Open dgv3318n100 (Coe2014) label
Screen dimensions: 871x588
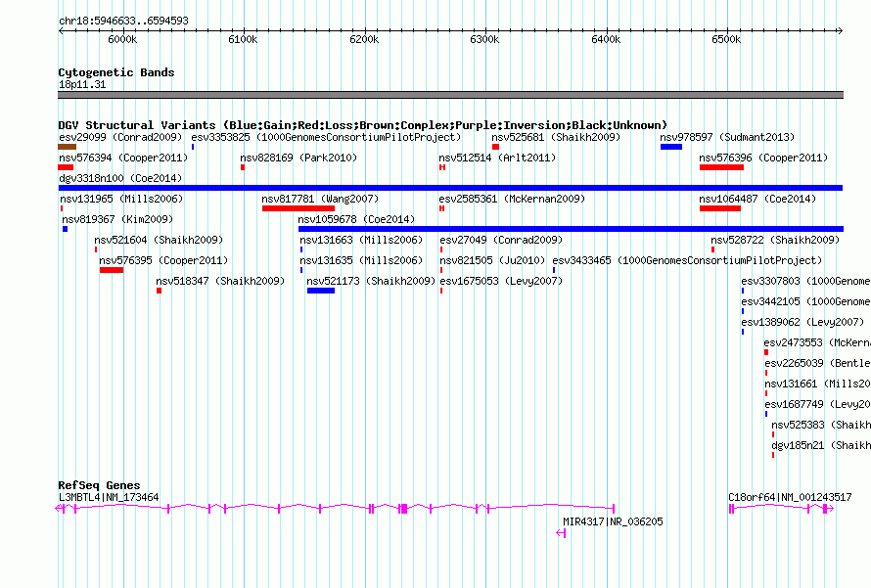(x=120, y=178)
